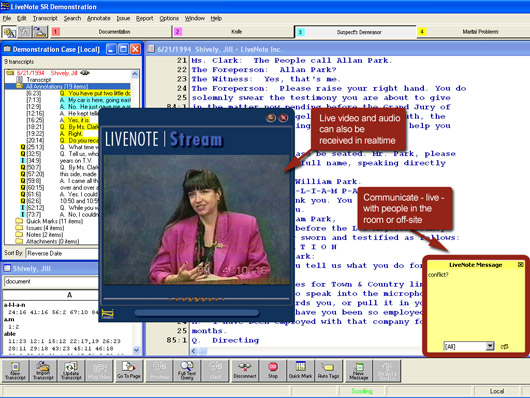Click the Disconnect toolbar button
Screen dimensions: 530x398
tap(244, 371)
